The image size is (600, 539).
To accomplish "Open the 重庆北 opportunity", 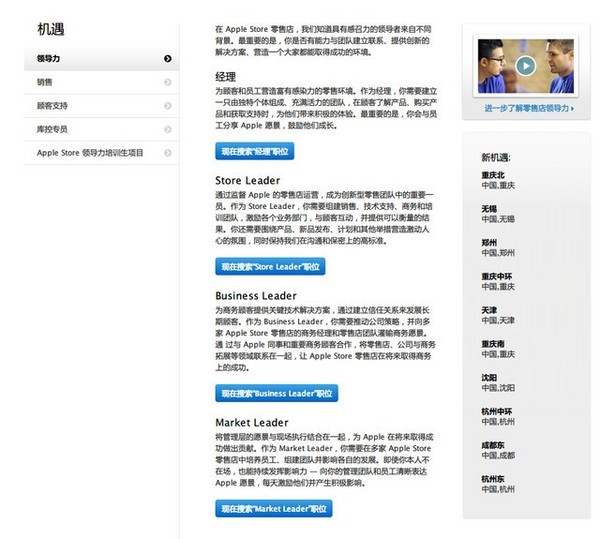I will 493,175.
